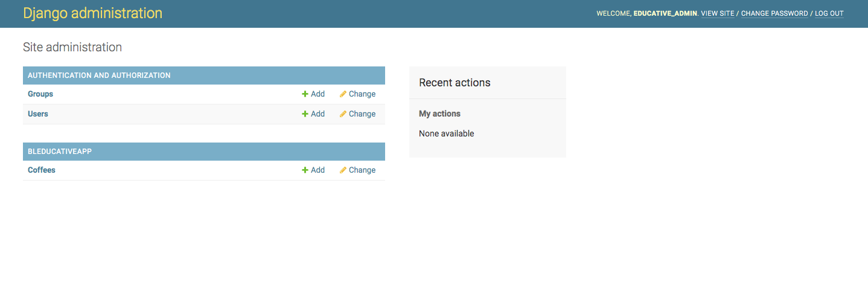This screenshot has width=868, height=308.
Task: Click the pencil icon in Groups row
Action: point(343,94)
